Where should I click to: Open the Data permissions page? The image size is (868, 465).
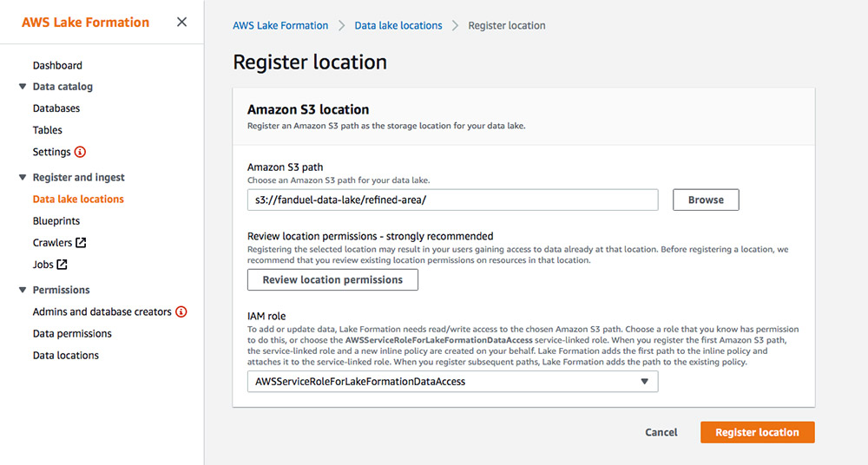tap(72, 333)
